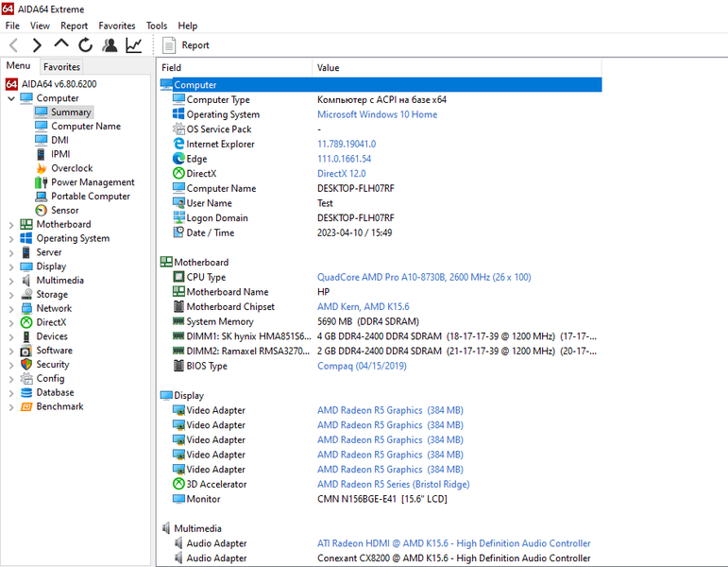Click the 3D Accelerator icon
The image size is (728, 567).
coord(178,484)
